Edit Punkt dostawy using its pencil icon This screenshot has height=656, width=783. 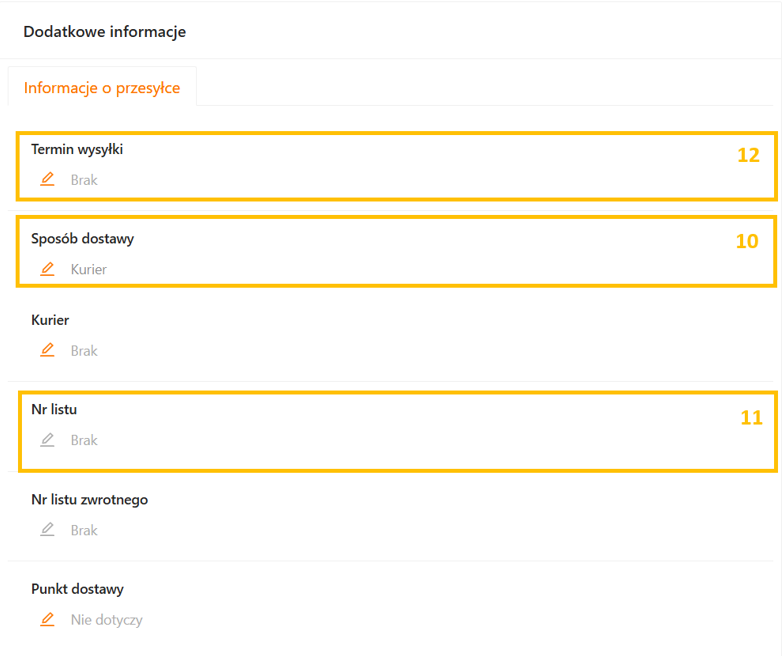pos(47,620)
